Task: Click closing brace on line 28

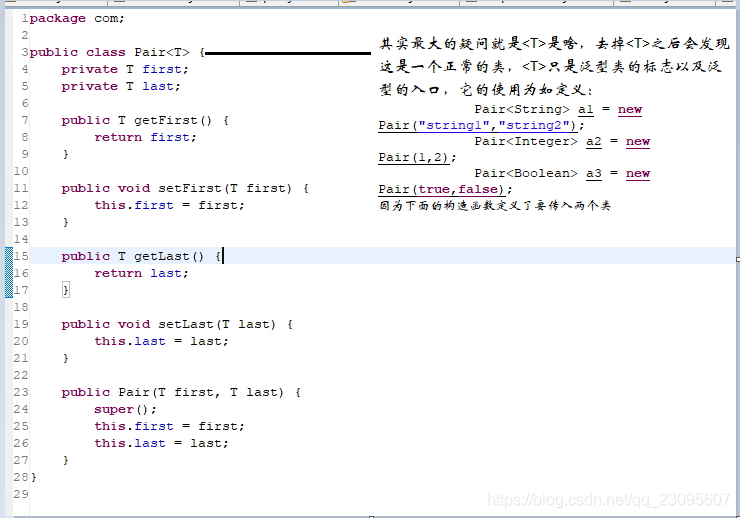Action: [34, 477]
